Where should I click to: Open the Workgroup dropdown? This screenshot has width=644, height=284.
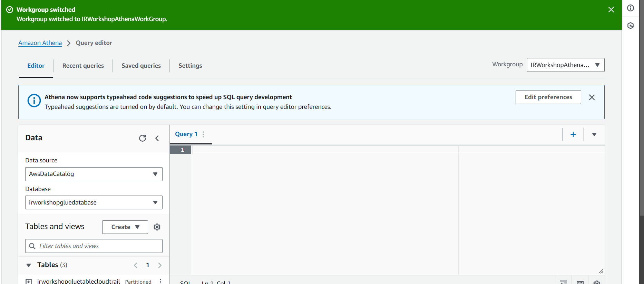566,65
